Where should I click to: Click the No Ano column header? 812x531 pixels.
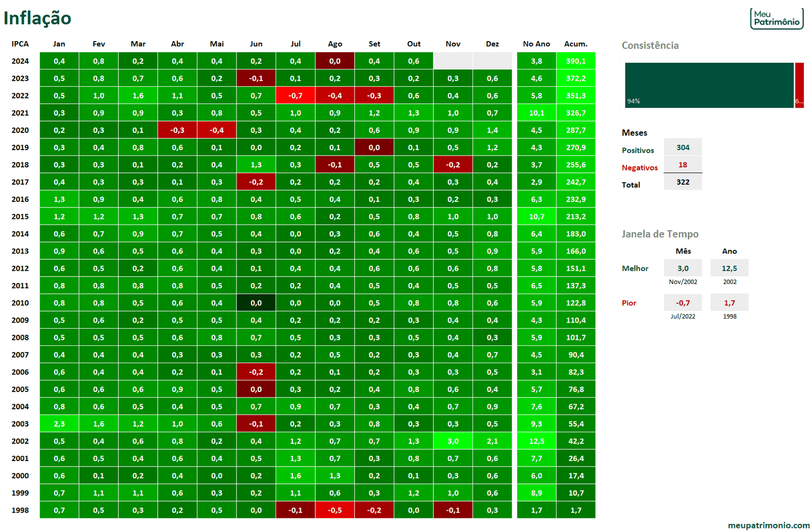click(x=536, y=44)
